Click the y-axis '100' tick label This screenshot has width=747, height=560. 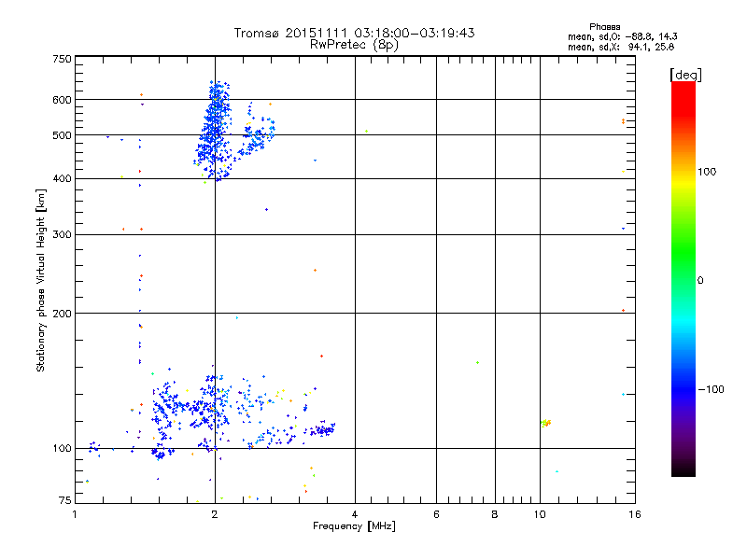pos(63,449)
